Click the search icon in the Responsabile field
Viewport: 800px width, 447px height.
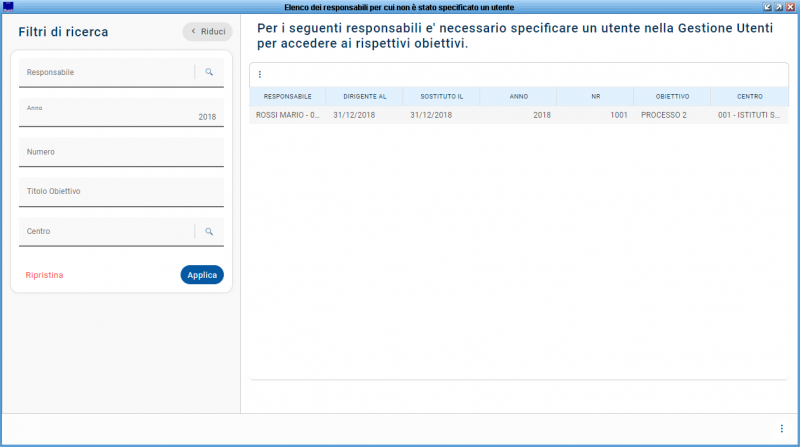click(209, 72)
